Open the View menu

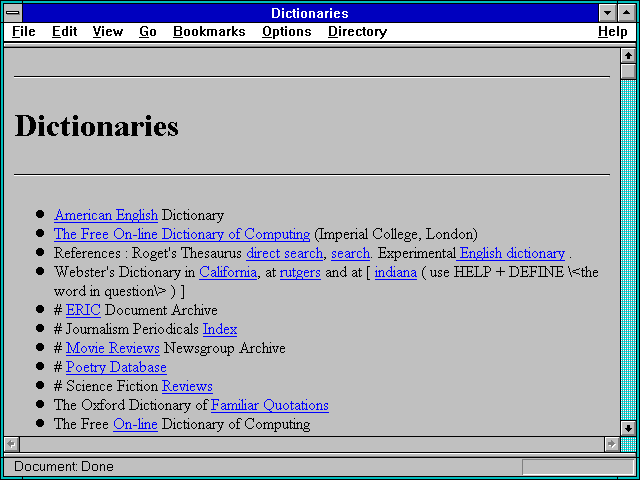(x=107, y=32)
